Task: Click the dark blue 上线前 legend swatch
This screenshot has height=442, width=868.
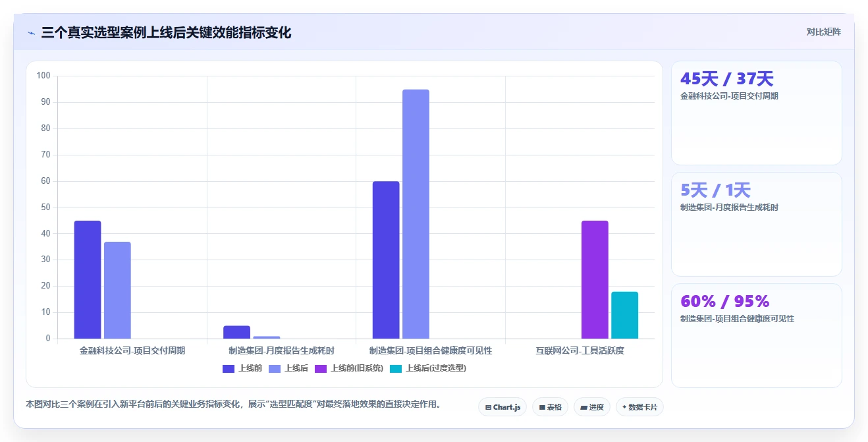Action: (229, 369)
